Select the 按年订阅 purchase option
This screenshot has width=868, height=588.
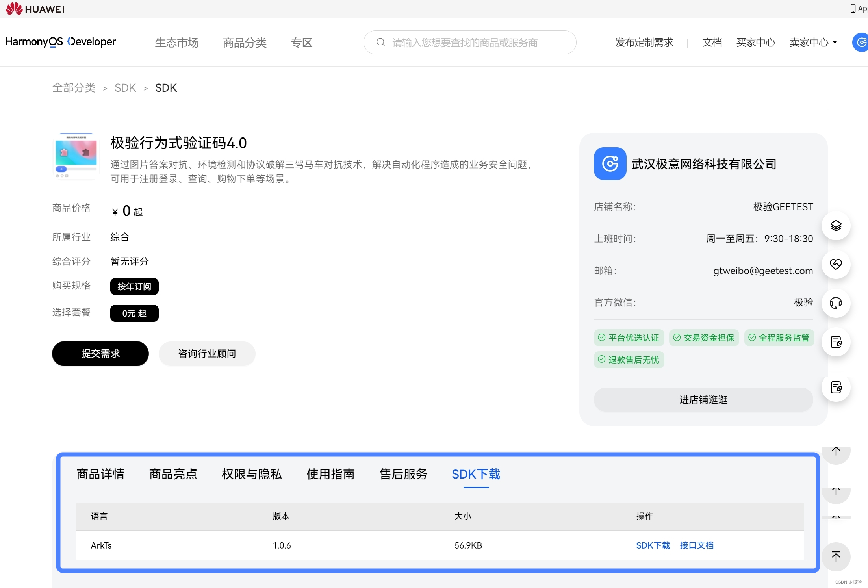point(134,286)
